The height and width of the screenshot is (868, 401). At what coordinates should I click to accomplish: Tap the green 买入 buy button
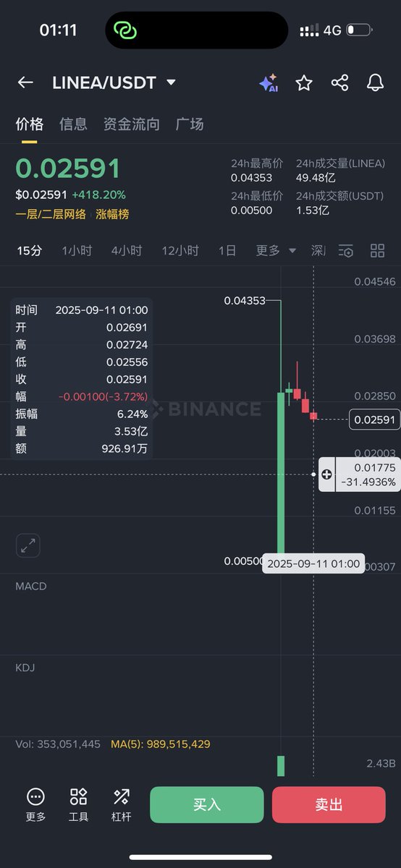207,804
